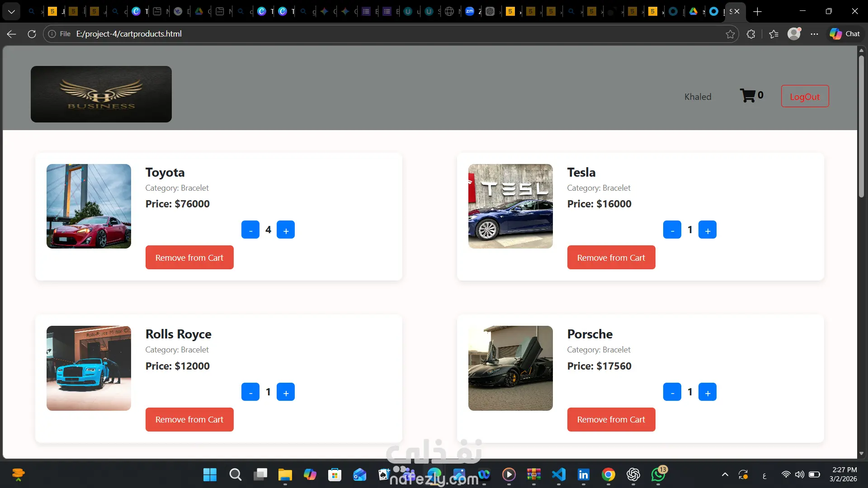Refresh the page with the reload icon

point(32,34)
